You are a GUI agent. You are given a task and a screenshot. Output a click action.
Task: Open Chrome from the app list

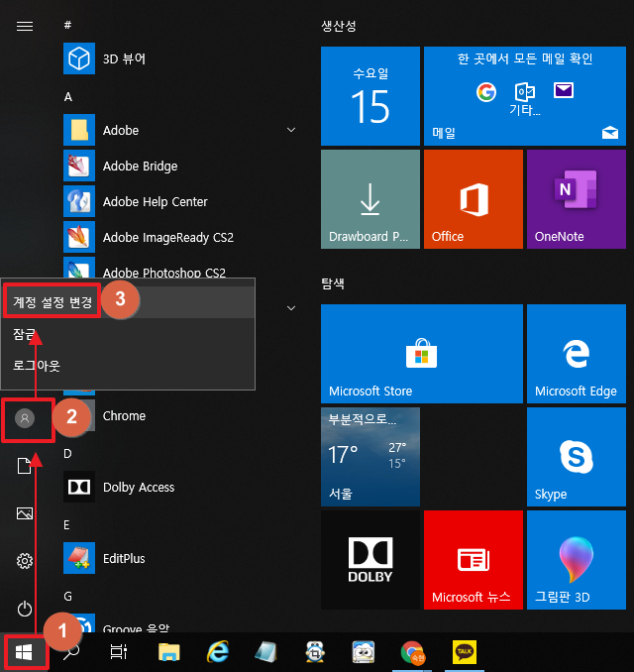click(180, 415)
